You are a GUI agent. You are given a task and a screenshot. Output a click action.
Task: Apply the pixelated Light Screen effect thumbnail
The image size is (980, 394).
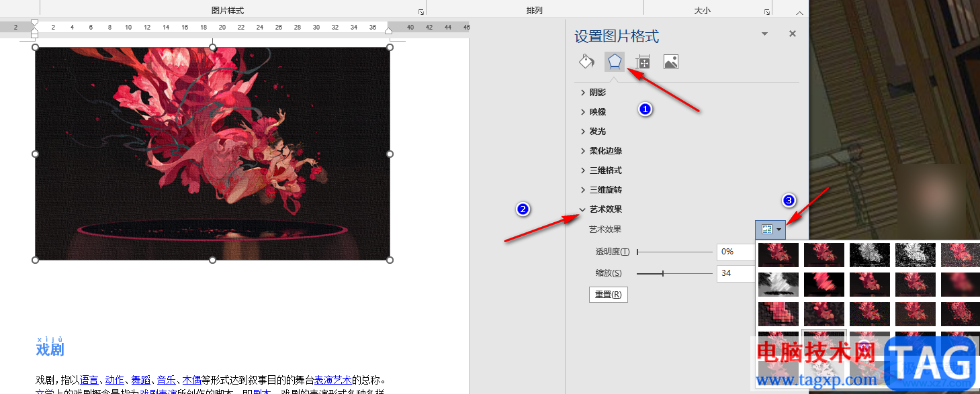tap(778, 313)
